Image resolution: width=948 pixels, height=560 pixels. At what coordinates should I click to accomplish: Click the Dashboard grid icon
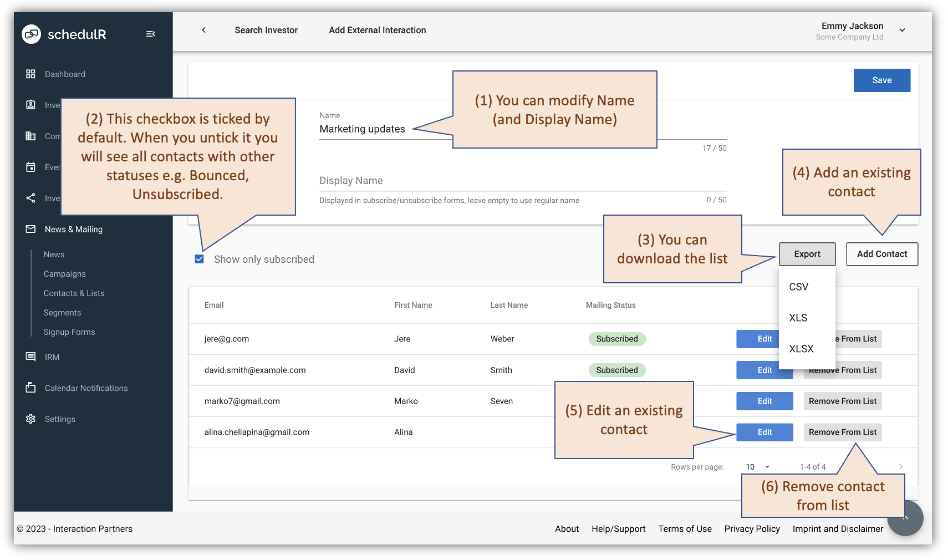tap(30, 74)
